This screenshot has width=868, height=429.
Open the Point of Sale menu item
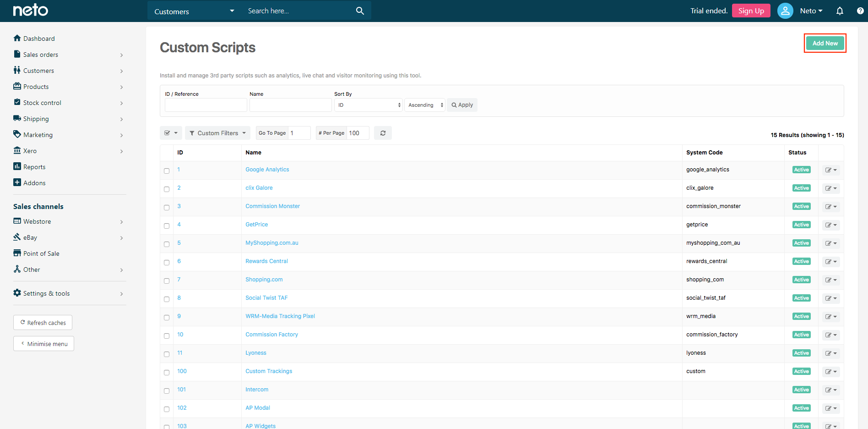(x=41, y=253)
